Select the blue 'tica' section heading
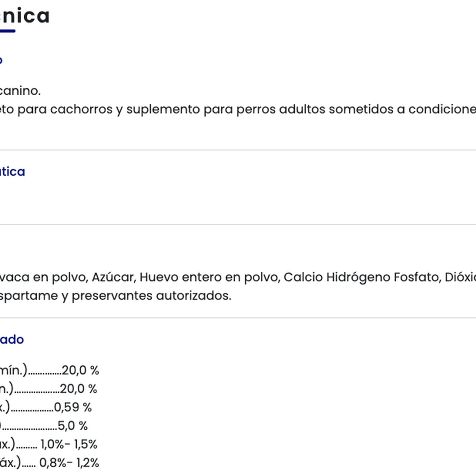 pyautogui.click(x=12, y=171)
